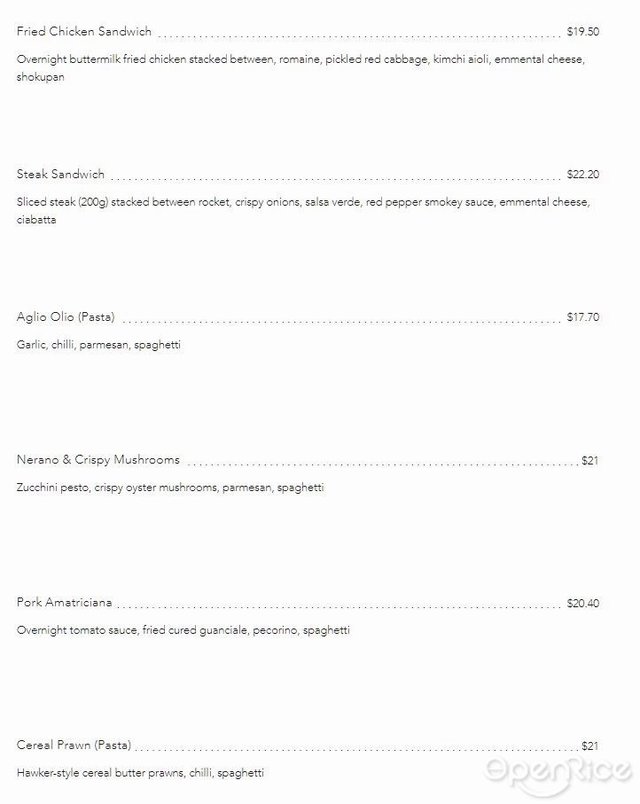
Task: Open the Cereal Prawn (Pasta) item
Action: 73,746
